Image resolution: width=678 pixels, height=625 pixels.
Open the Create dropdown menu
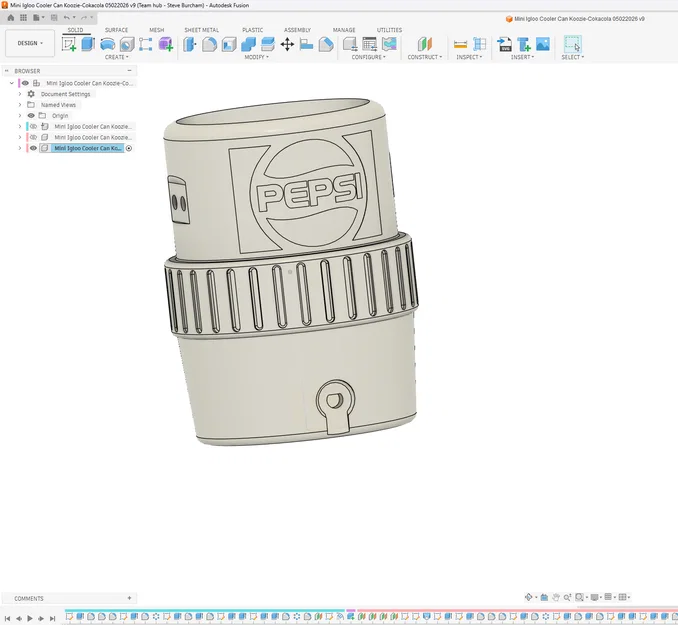117,57
